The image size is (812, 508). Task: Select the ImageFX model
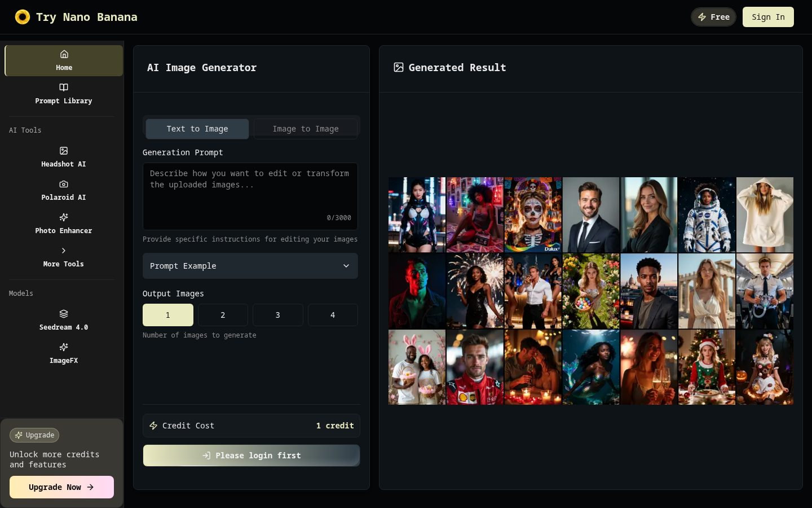(x=64, y=353)
